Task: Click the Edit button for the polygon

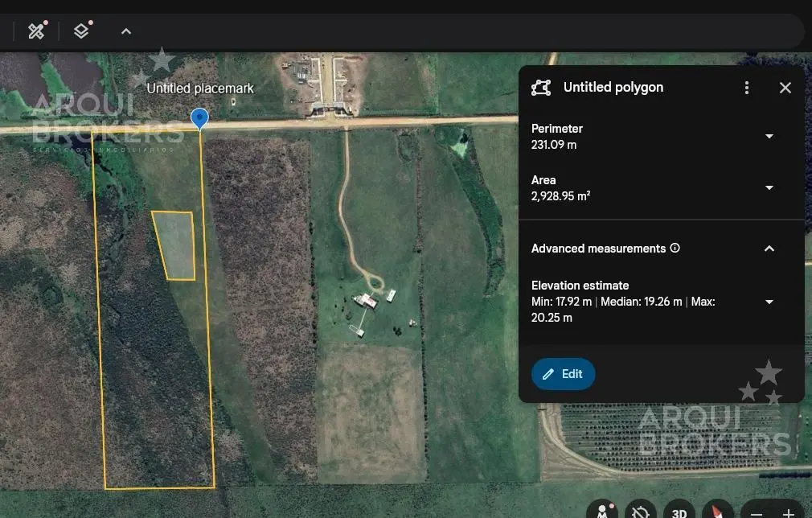Action: coord(563,374)
